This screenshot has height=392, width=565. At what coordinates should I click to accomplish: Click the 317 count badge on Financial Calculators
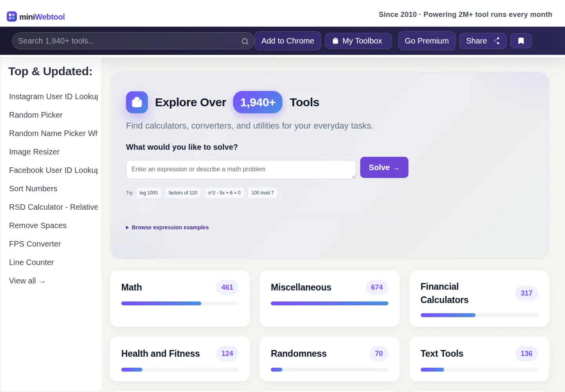pyautogui.click(x=527, y=293)
